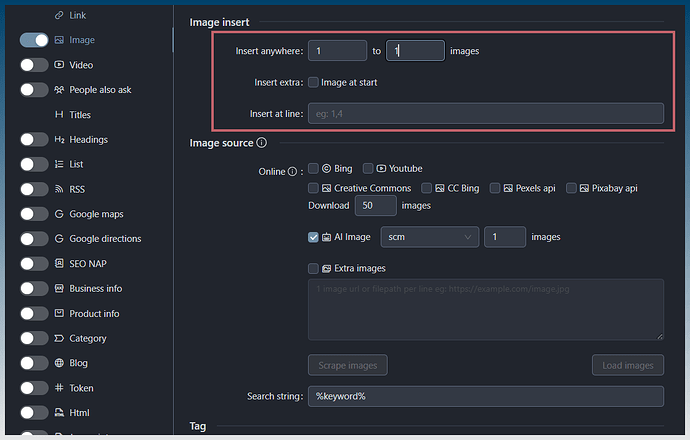Open the scm AI image dropdown
The image size is (690, 440).
(x=429, y=237)
